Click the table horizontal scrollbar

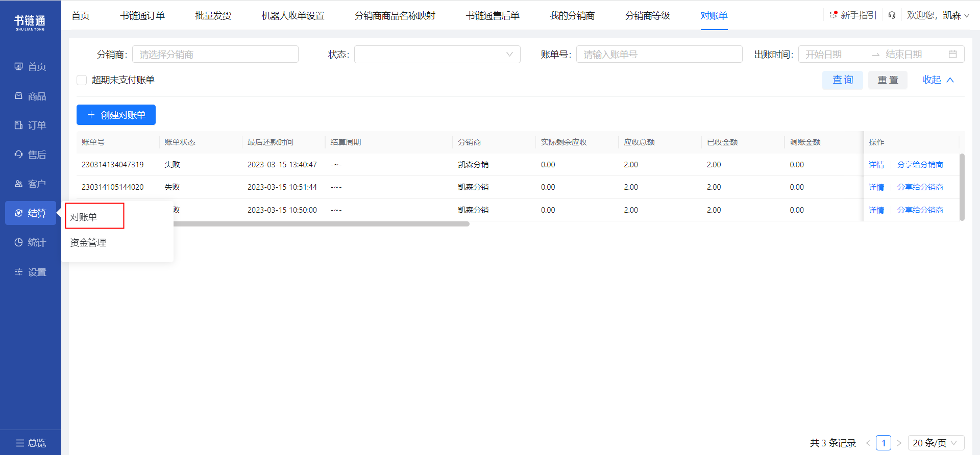[322, 223]
